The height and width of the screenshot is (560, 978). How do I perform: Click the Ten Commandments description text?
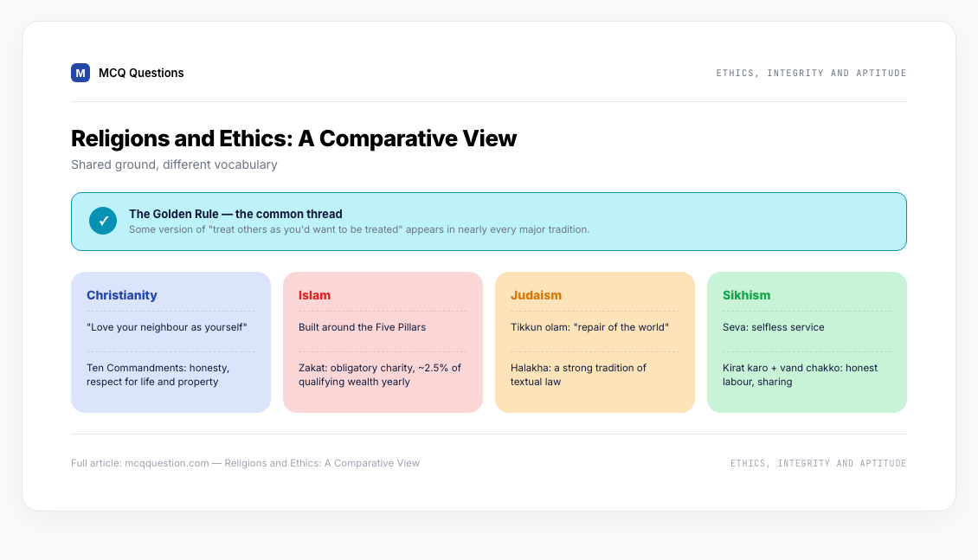(158, 375)
